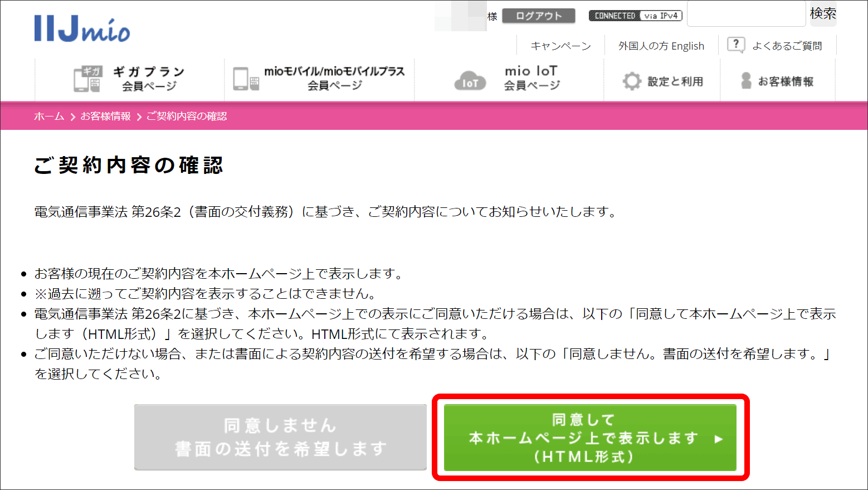868x490 pixels.
Task: Click the FAQ question mark icon
Action: point(736,45)
